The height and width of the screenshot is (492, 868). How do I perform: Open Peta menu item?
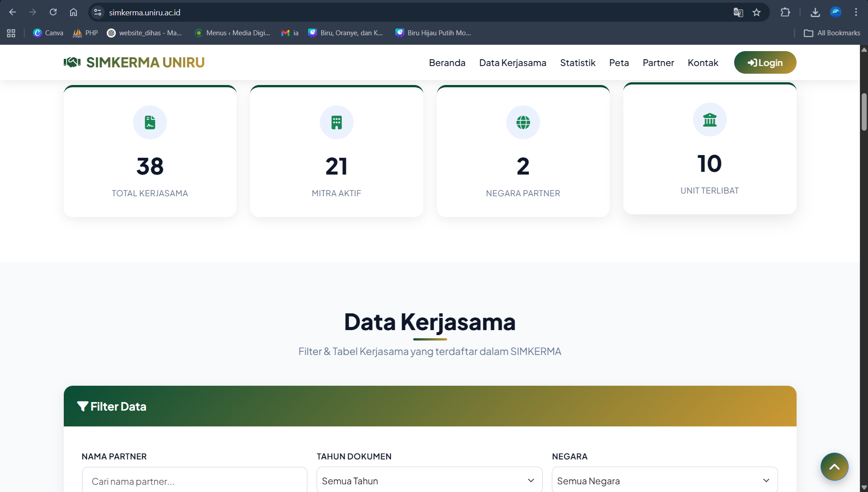tap(619, 63)
